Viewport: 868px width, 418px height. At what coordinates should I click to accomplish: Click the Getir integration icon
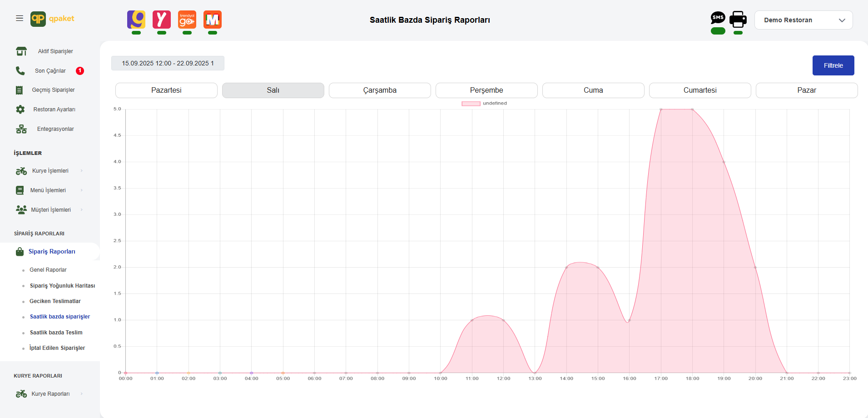pos(136,20)
